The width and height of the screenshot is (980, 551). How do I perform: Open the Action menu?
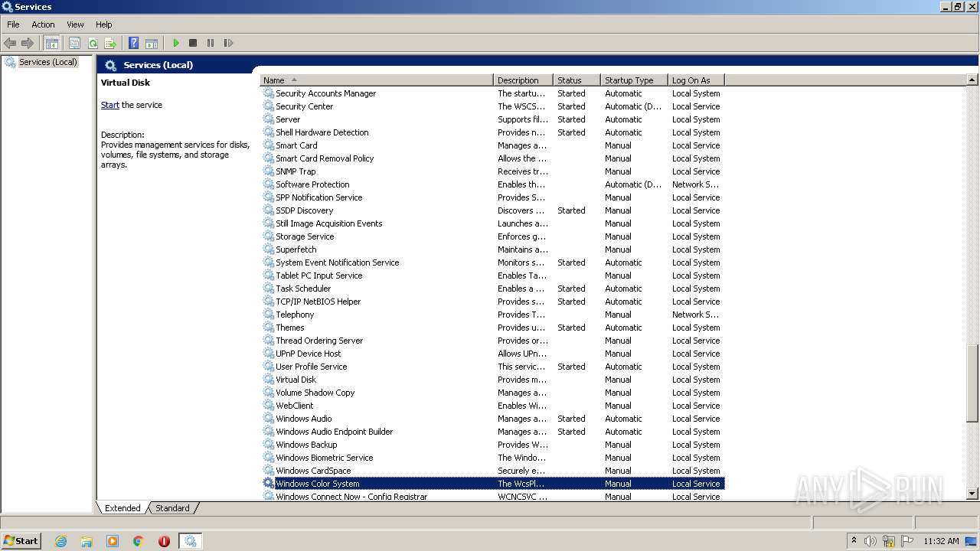click(x=43, y=24)
